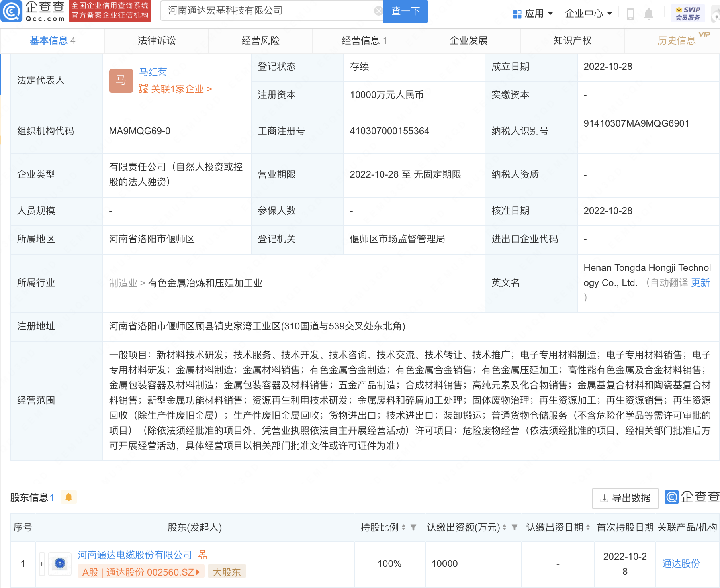Sort by 持股比例 arrows

tap(403, 527)
